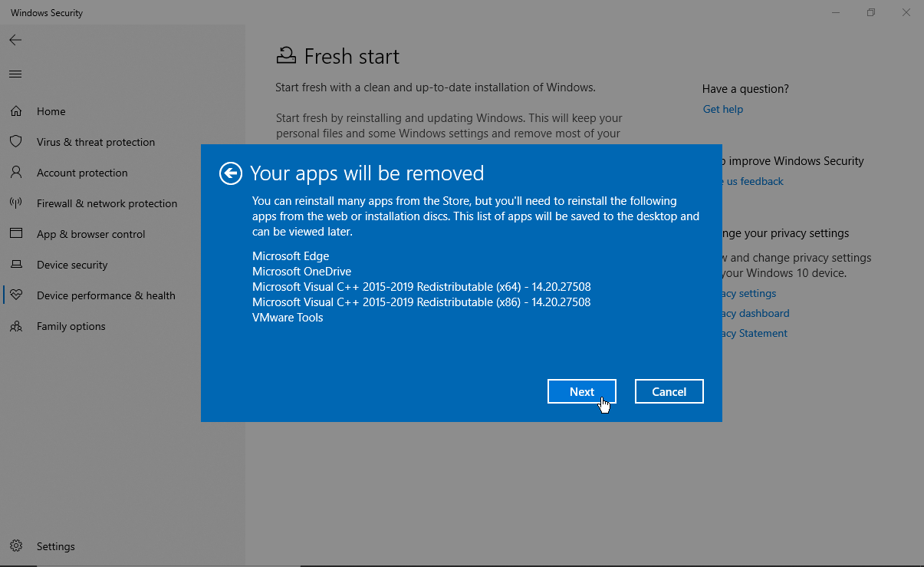924x567 pixels.
Task: Click the Windows Security back arrow
Action: coord(15,40)
